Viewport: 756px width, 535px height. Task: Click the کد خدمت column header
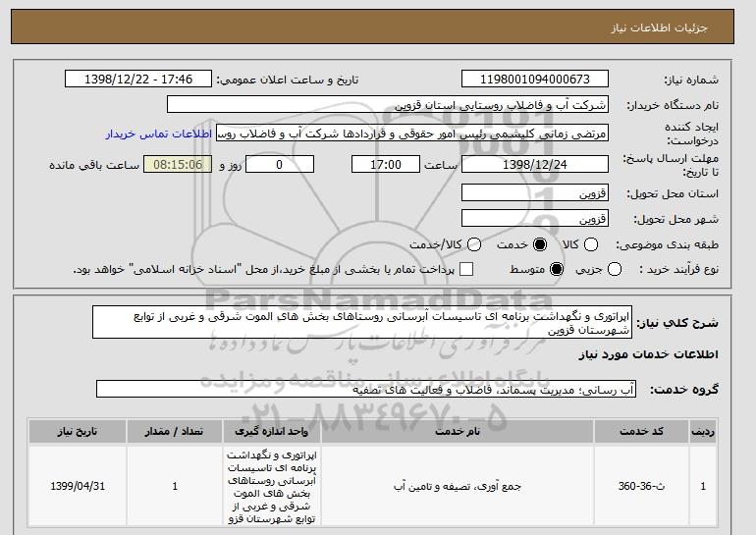click(641, 431)
